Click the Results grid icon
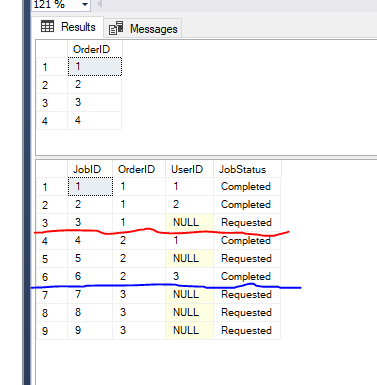This screenshot has height=385, width=377. tap(47, 26)
